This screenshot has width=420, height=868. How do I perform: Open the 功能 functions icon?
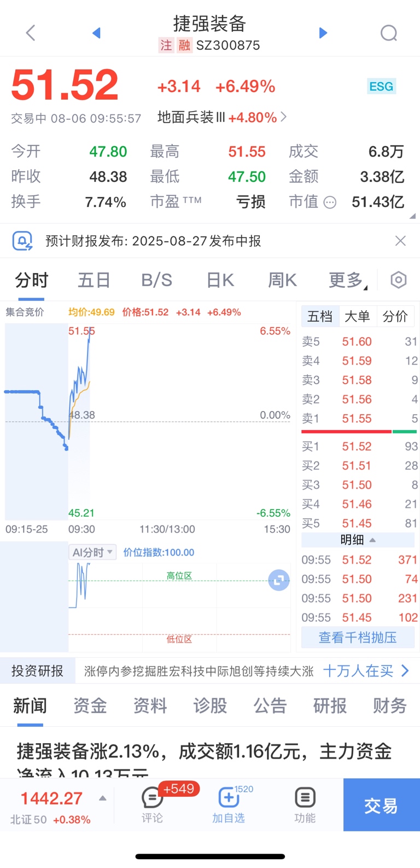tap(305, 805)
